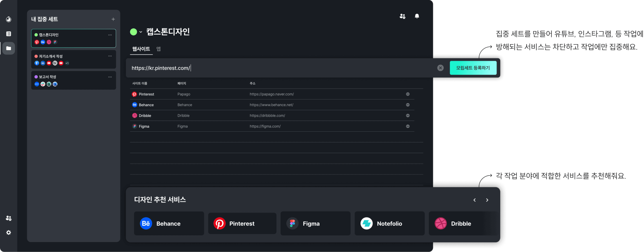Image resolution: width=644 pixels, height=252 pixels.
Task: Open the list view sidebar icon
Action: pos(8,34)
